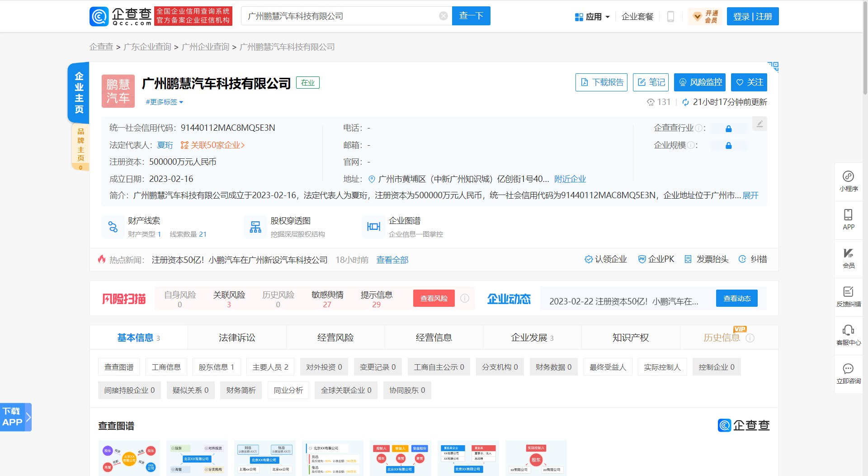Click the 企查查行业 info icon
868x476 pixels.
click(698, 128)
